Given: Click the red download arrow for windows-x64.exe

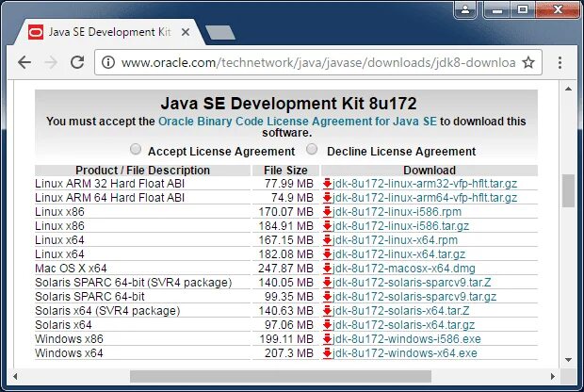Looking at the screenshot, I should click(x=327, y=353).
